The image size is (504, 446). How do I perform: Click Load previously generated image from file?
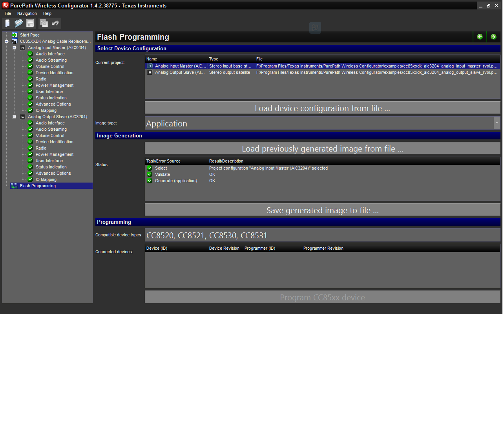[322, 148]
